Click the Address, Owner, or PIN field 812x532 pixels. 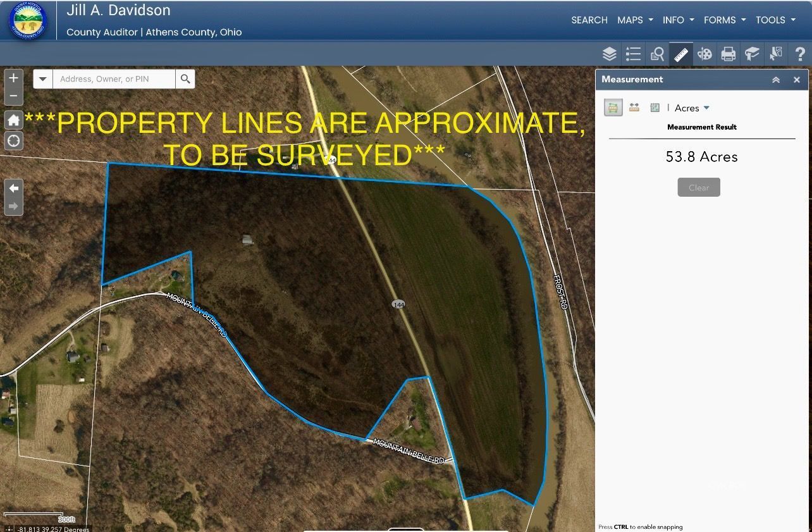point(114,79)
